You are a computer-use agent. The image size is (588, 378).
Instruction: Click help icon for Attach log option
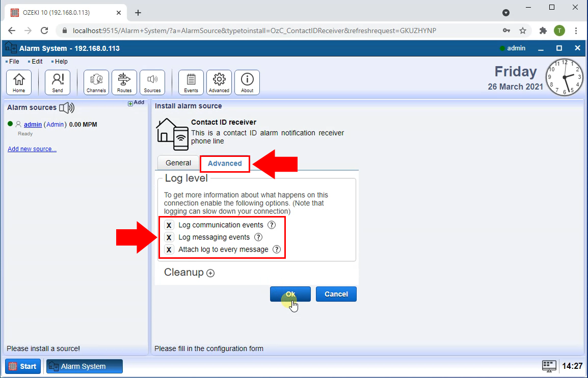click(276, 250)
